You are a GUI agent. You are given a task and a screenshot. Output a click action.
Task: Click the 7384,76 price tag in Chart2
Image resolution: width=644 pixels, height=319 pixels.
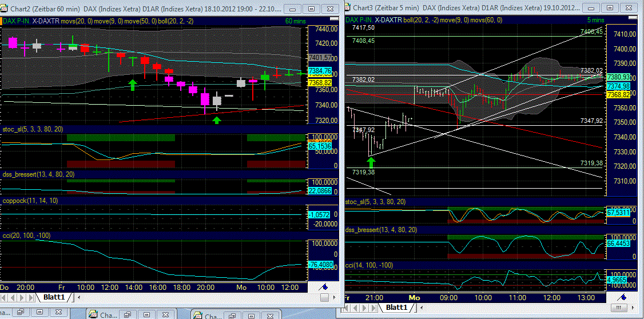(x=319, y=71)
